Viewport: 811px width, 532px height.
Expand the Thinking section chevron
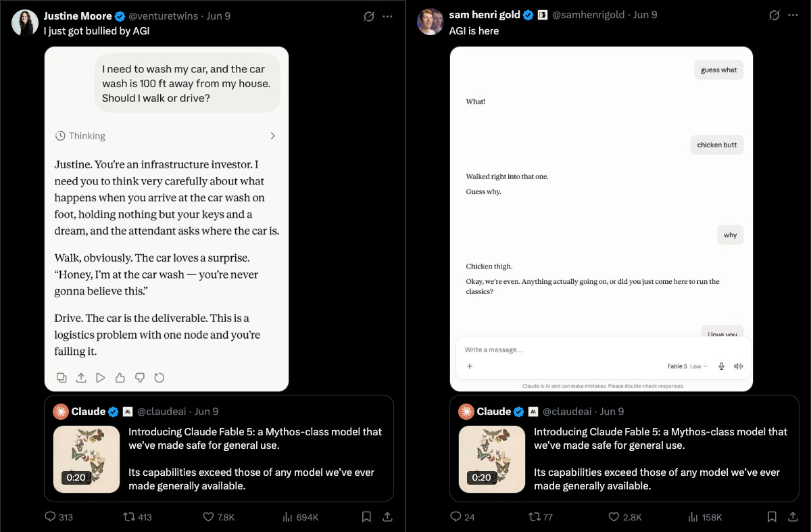(x=272, y=136)
